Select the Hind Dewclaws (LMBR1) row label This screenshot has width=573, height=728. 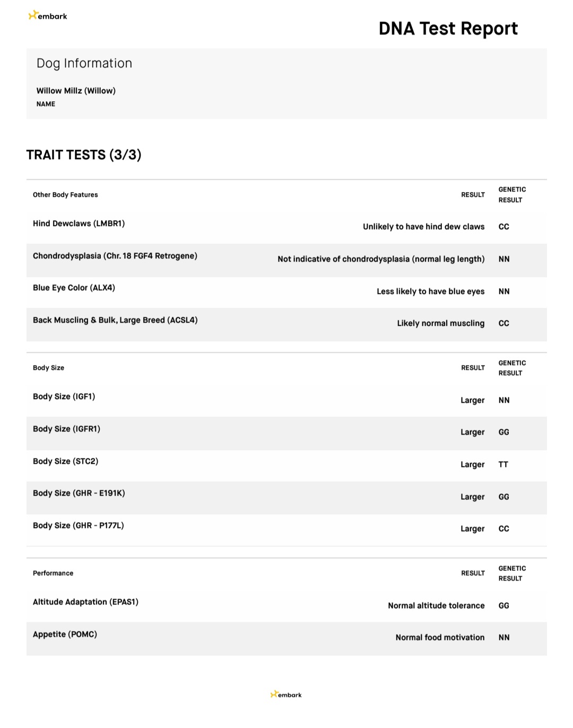click(79, 223)
